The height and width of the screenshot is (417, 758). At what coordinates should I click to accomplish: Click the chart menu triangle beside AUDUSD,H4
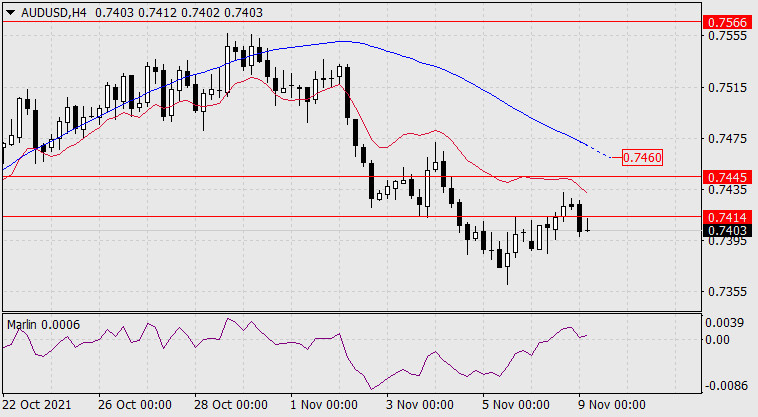[x=10, y=13]
